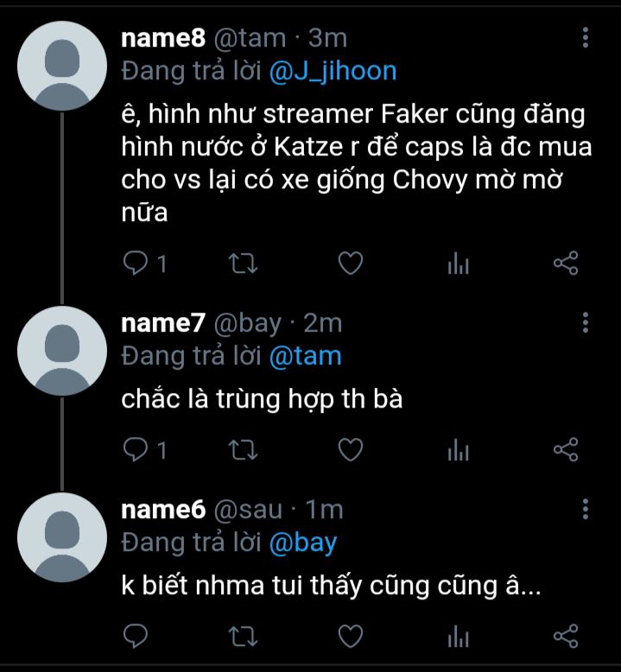
Task: Reply to name6's tweet
Action: click(136, 637)
